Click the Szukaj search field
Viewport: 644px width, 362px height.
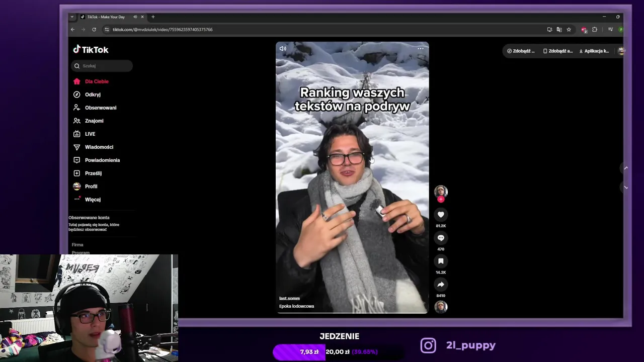click(102, 66)
